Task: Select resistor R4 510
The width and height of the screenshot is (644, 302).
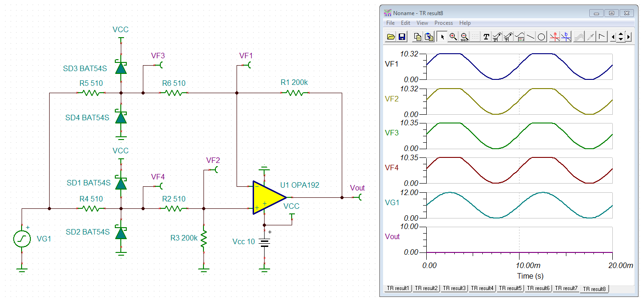Action: [91, 208]
